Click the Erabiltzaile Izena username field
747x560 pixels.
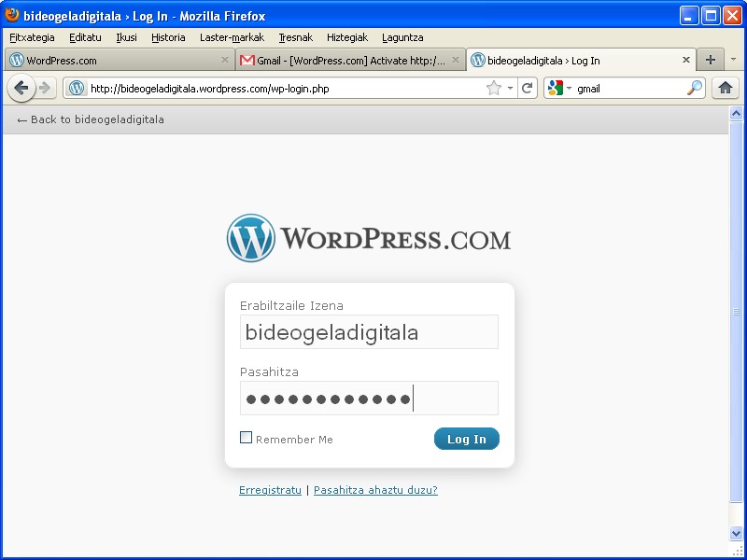coord(369,332)
